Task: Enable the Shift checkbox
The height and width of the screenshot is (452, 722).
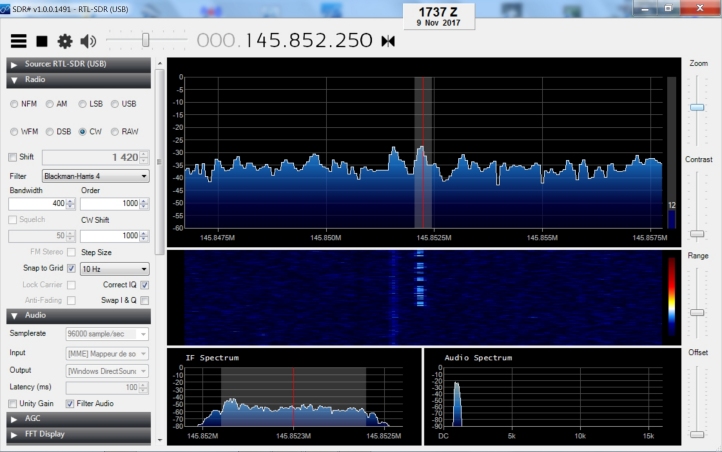Action: 13,157
